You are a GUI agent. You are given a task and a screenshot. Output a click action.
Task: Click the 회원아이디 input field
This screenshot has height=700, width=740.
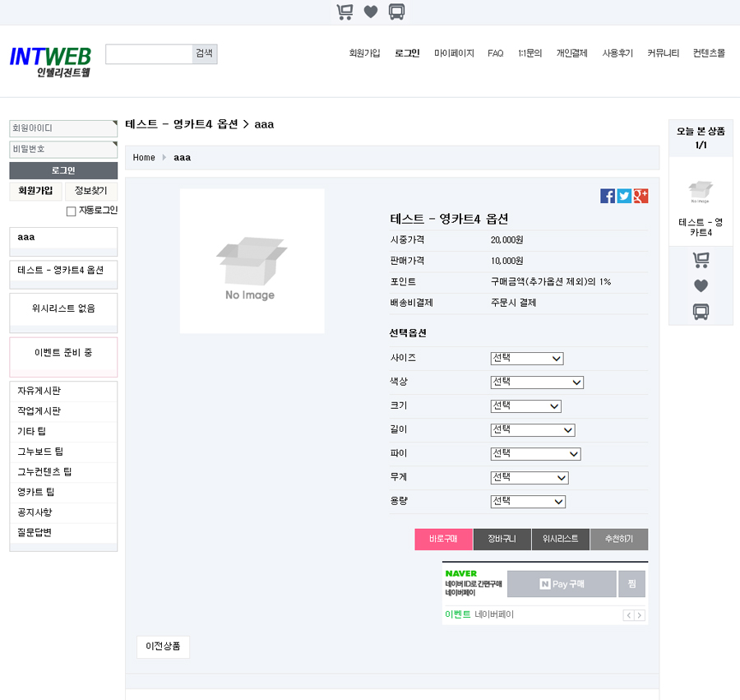[x=63, y=128]
